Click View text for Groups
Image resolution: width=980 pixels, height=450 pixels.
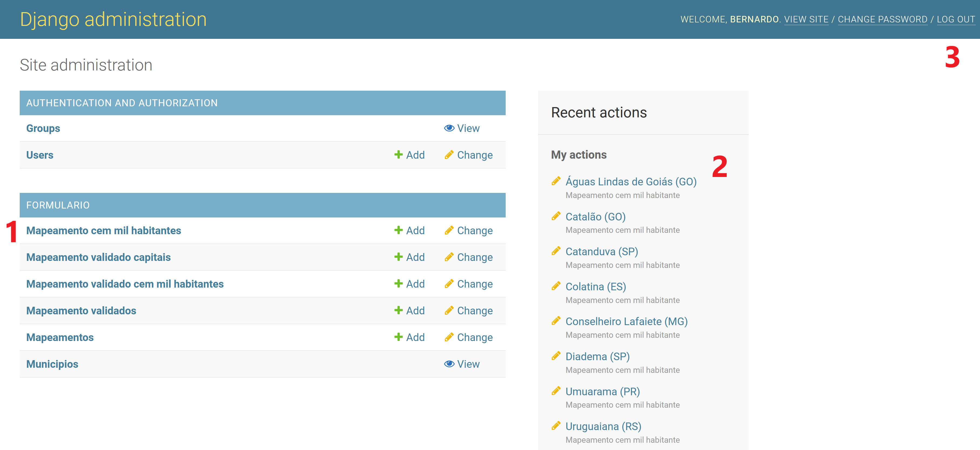click(468, 128)
